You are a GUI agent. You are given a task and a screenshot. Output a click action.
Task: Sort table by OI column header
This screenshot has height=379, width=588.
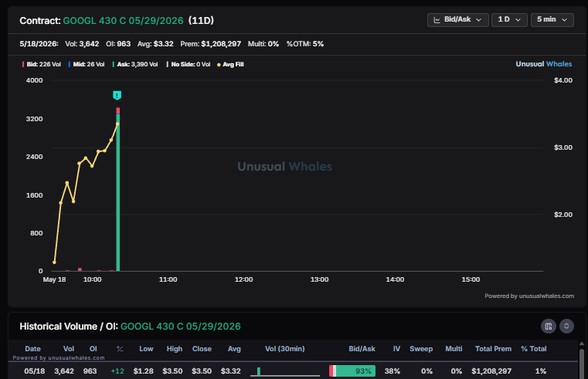tap(93, 349)
